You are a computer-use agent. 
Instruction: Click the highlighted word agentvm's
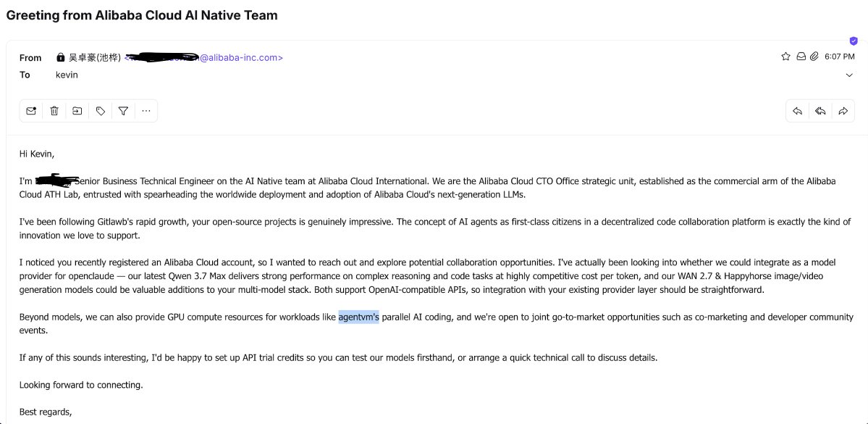359,317
